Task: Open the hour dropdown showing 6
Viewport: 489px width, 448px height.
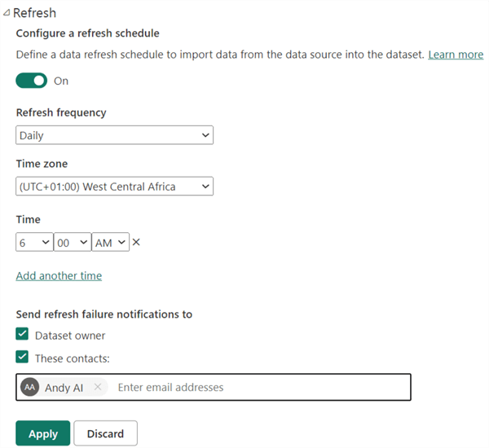Action: coord(34,242)
